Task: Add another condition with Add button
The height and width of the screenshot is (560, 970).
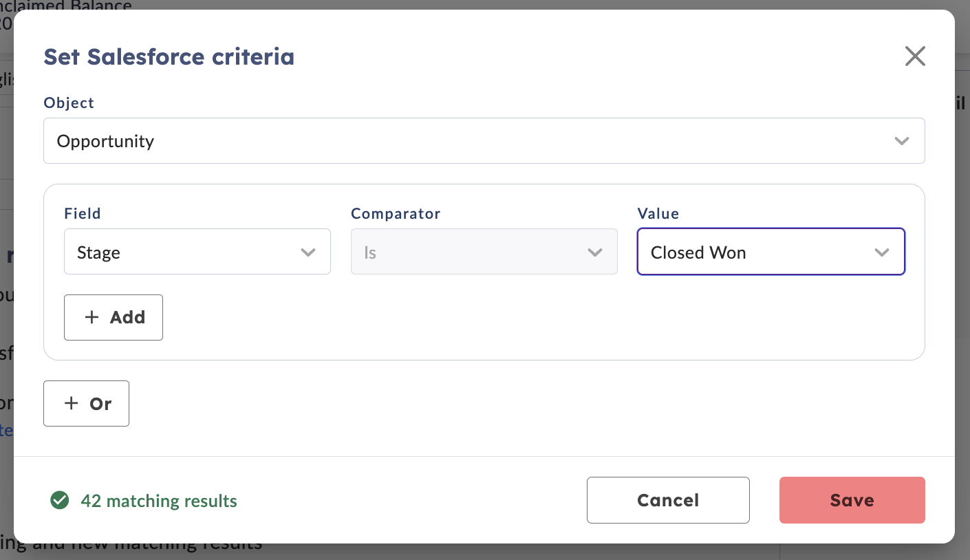Action: 114,317
